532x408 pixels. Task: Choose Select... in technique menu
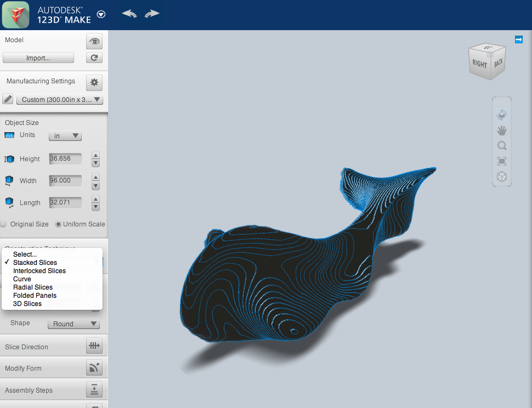52,254
